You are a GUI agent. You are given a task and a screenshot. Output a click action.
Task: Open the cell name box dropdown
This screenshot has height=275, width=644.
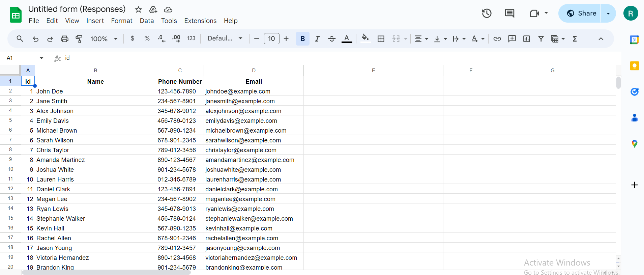coord(41,58)
